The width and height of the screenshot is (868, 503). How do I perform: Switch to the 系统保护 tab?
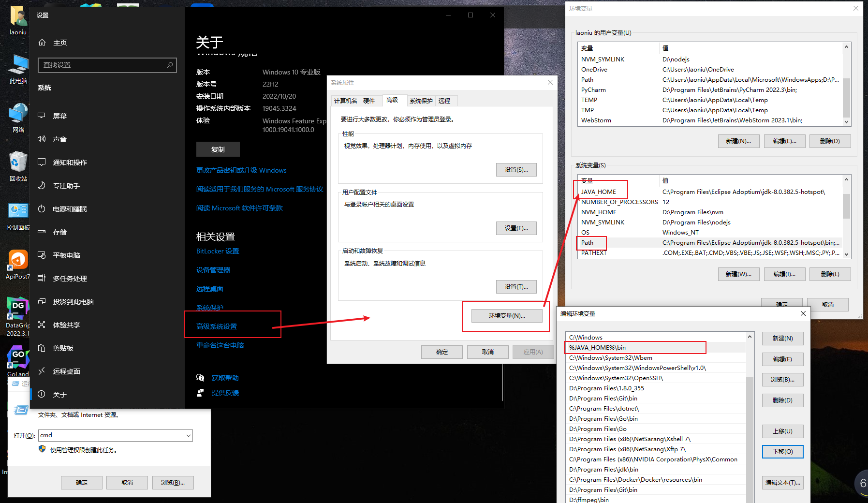coord(420,101)
